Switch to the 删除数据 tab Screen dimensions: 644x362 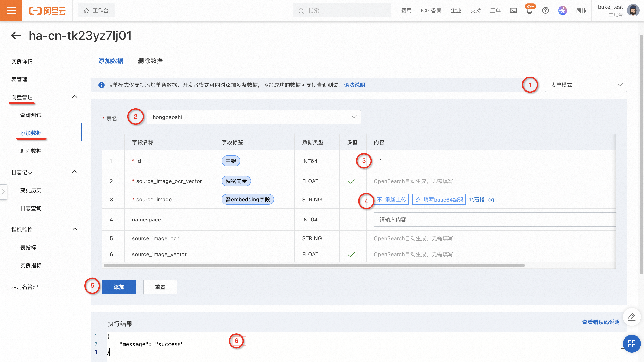[150, 61]
